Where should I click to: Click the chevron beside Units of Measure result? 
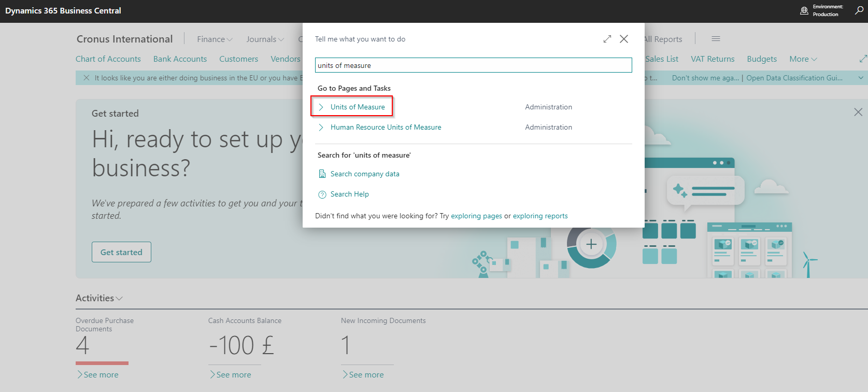tap(321, 107)
